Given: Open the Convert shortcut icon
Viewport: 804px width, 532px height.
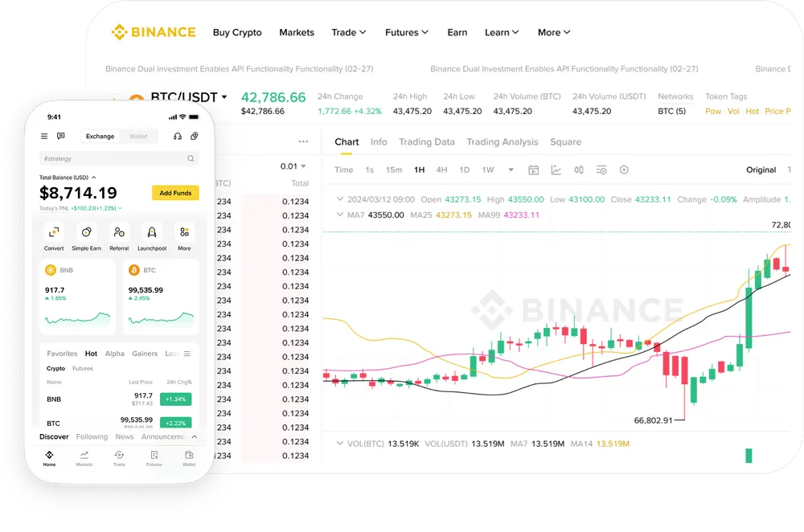Looking at the screenshot, I should (54, 233).
